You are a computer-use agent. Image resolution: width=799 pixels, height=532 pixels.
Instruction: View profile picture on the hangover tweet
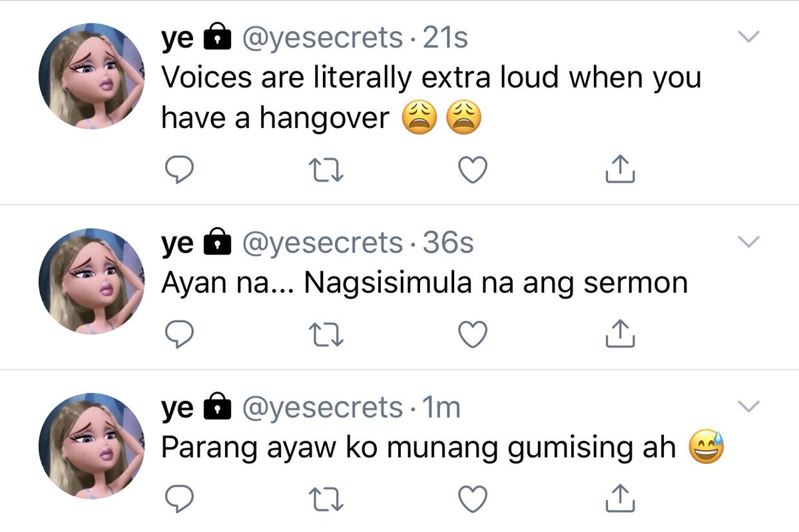pos(92,76)
